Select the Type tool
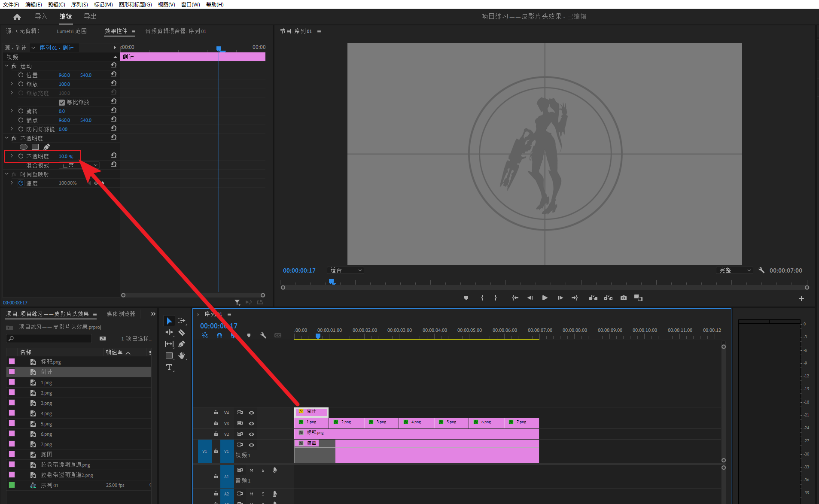The height and width of the screenshot is (504, 819). pyautogui.click(x=169, y=367)
